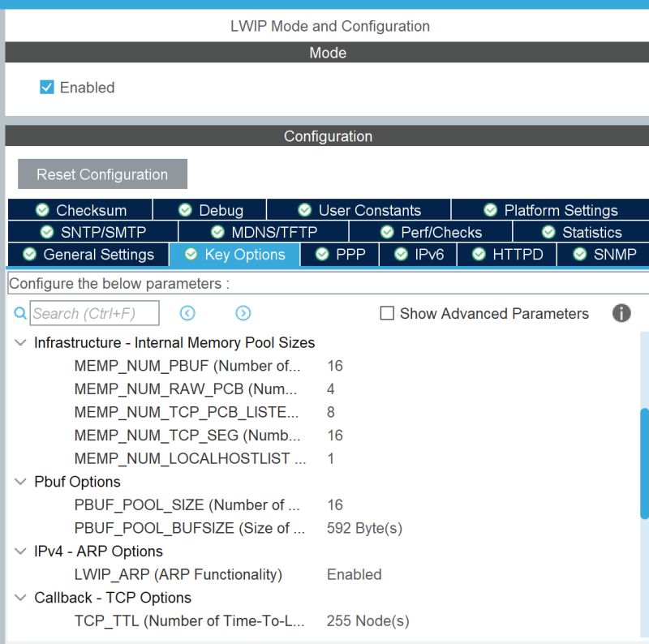The width and height of the screenshot is (649, 644).
Task: Collapse the Pbuf Options section
Action: (19, 482)
